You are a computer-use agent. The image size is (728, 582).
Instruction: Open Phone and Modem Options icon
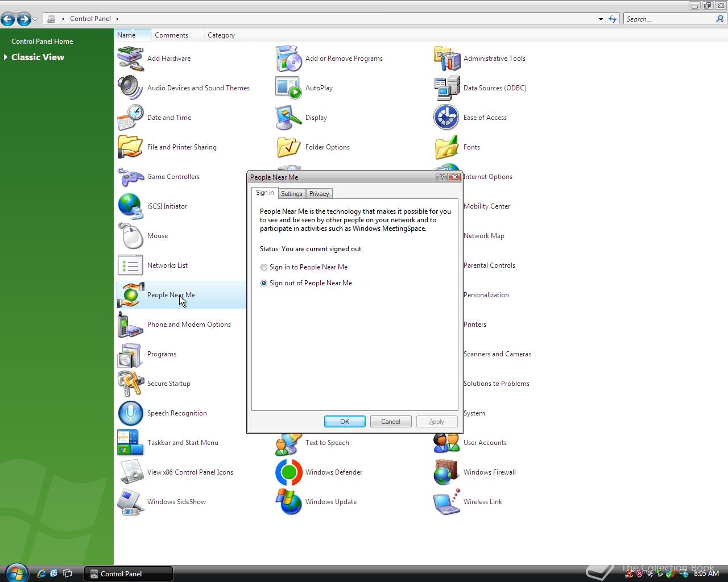(x=130, y=325)
